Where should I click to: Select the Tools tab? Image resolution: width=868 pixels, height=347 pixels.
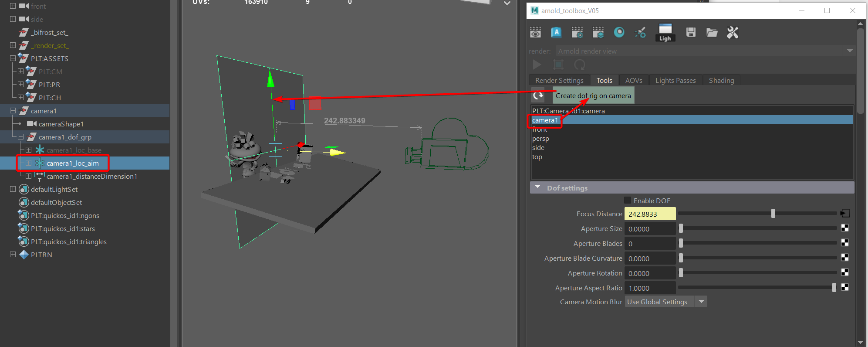pos(604,80)
